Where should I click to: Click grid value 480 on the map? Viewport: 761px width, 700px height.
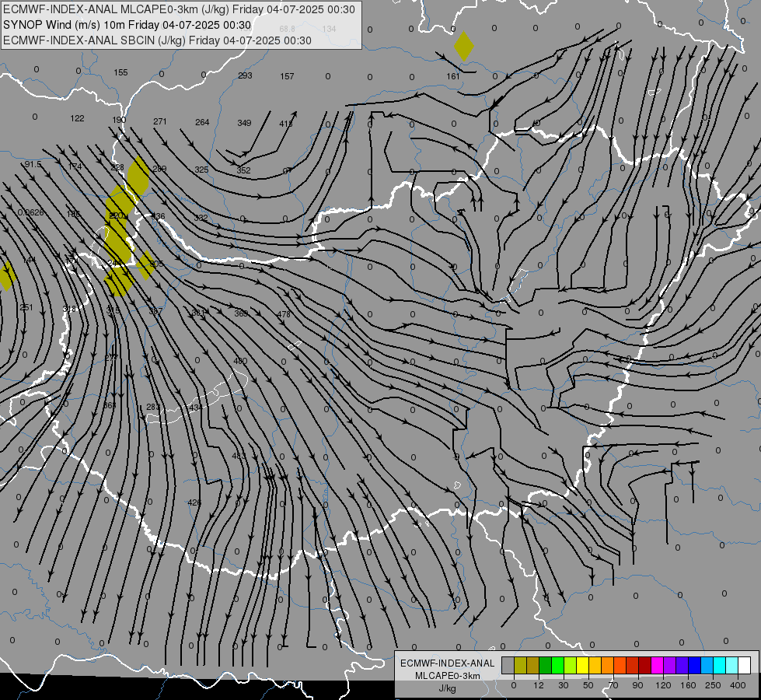coord(240,361)
